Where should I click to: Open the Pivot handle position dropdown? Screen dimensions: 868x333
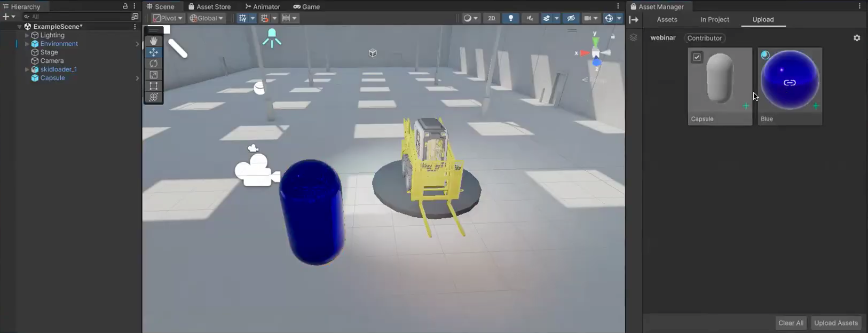[x=168, y=18]
